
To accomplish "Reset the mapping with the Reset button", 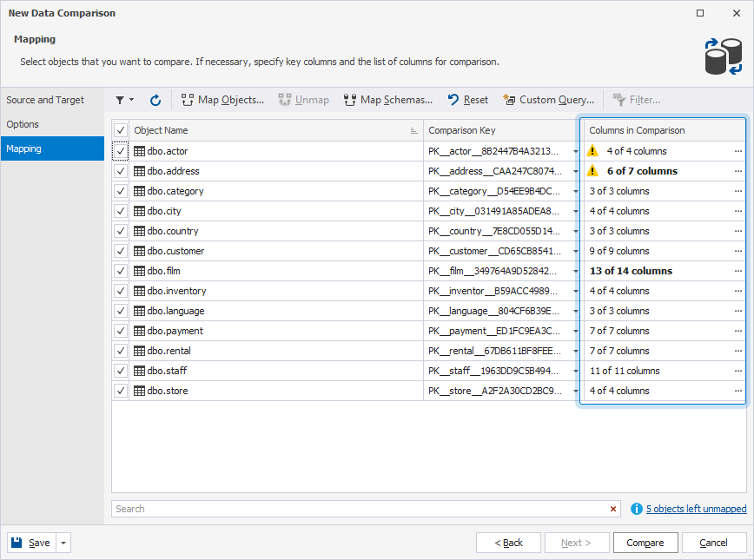I will 467,100.
